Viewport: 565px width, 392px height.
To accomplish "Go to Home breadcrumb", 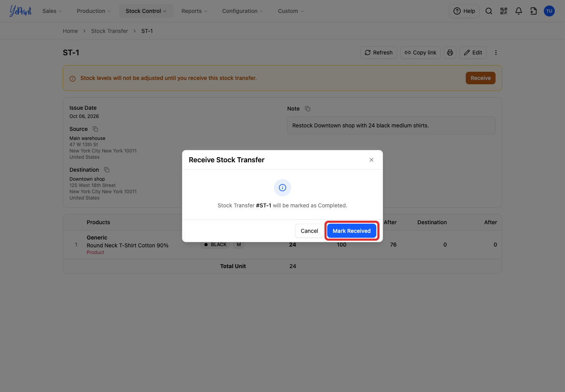I will (x=70, y=31).
